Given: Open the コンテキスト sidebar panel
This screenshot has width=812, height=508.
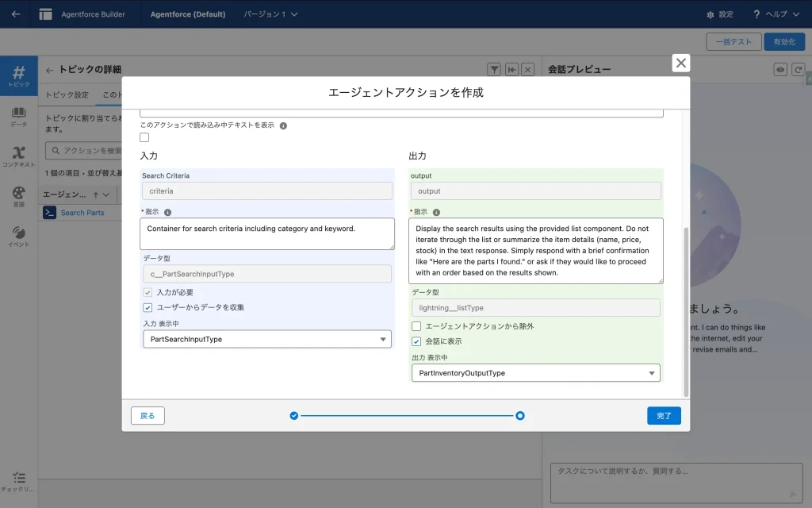Looking at the screenshot, I should (x=19, y=156).
